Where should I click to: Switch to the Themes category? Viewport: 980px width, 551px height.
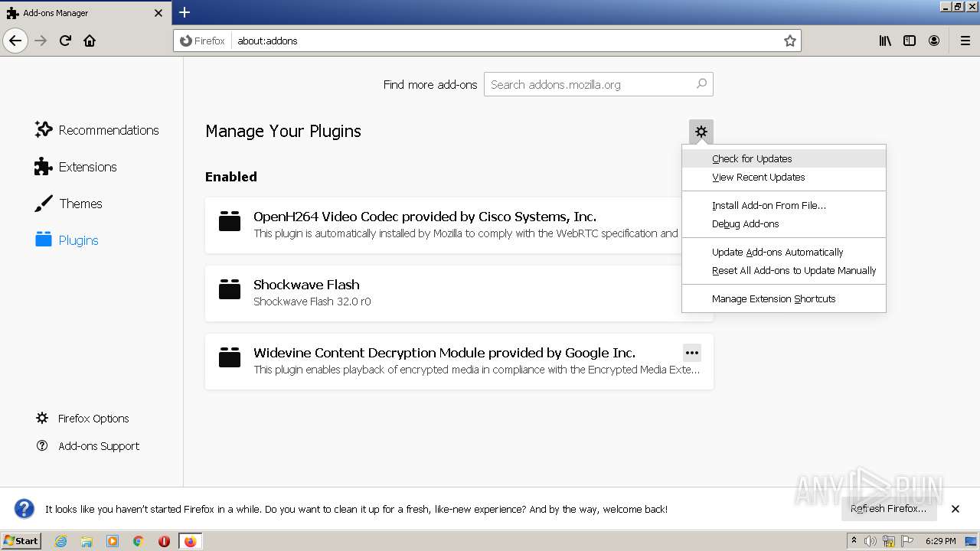coord(68,204)
